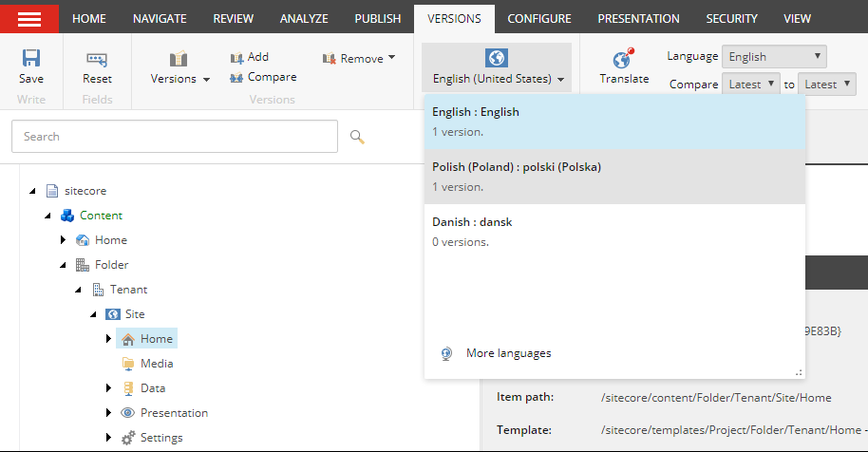Screen dimensions: 868x452
Task: Click the Reset fields icon
Action: tap(97, 59)
